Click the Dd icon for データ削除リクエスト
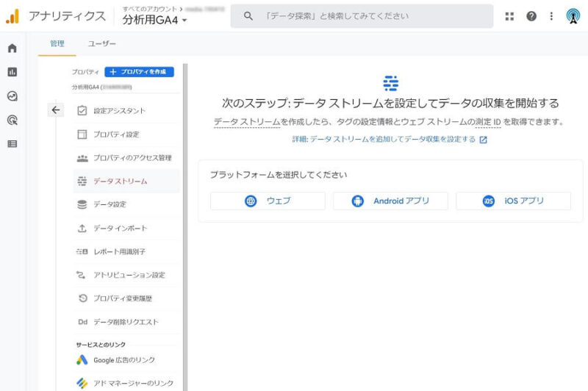This screenshot has width=588, height=391. pos(83,322)
